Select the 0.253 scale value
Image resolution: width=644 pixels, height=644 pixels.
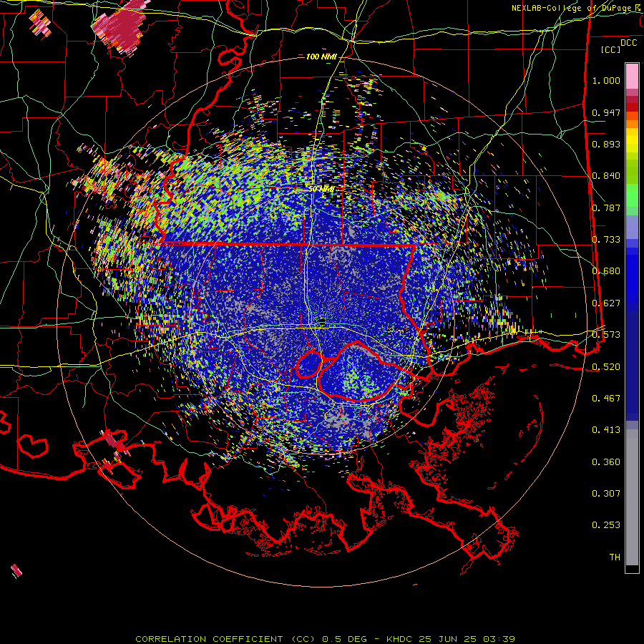pos(606,525)
